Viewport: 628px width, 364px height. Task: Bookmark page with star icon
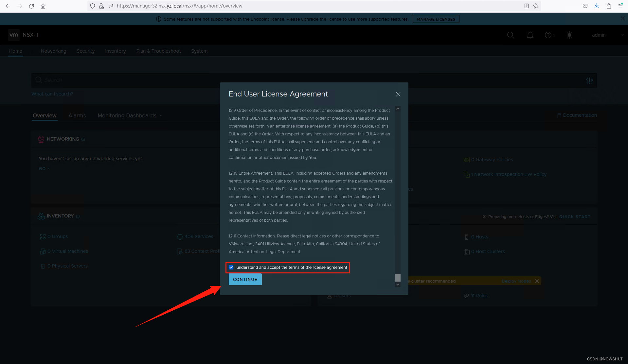[536, 6]
